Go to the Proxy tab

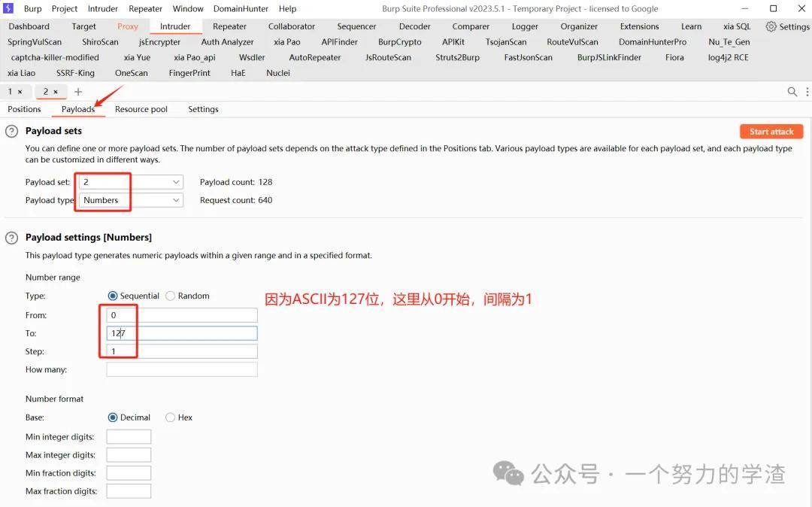[x=127, y=26]
